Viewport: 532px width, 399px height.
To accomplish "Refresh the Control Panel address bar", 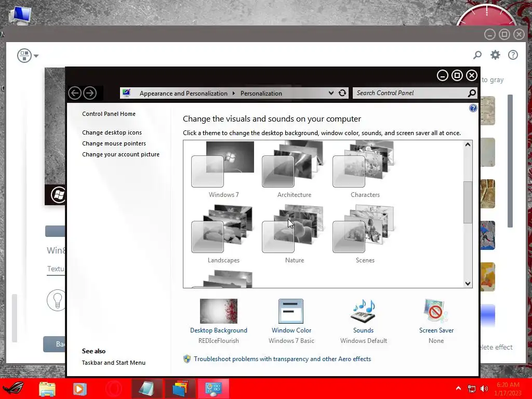I will click(342, 93).
